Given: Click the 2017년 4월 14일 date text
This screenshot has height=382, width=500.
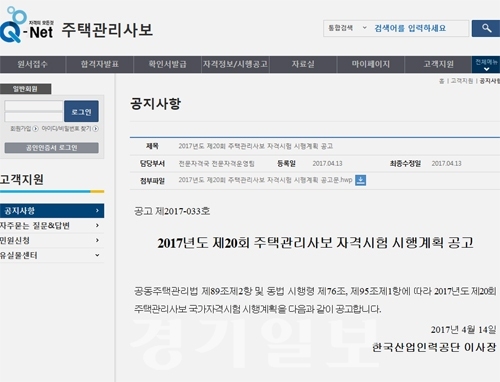Looking at the screenshot, I should pyautogui.click(x=463, y=330).
